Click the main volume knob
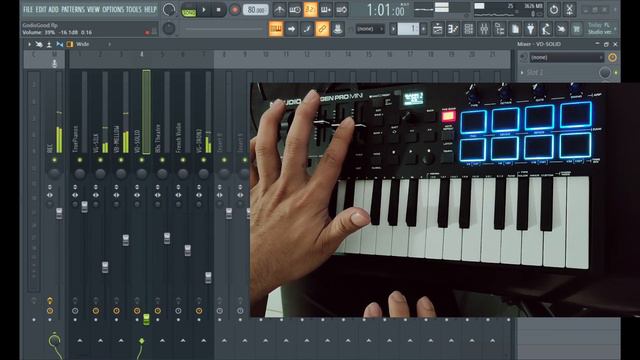Screen dimensions: 640x360 click(169, 9)
